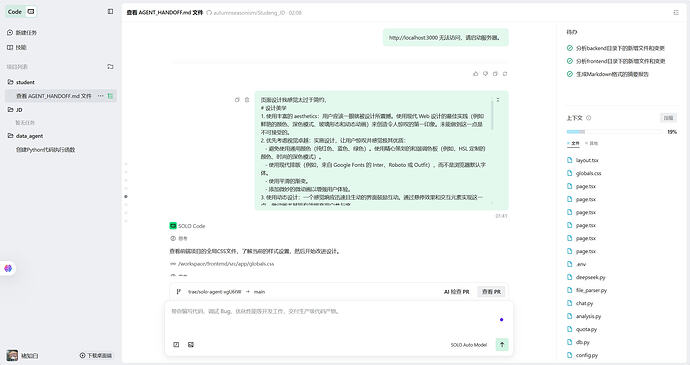The height and width of the screenshot is (365, 690).
Task: Click the thumbs up feedback icon
Action: [x=475, y=74]
